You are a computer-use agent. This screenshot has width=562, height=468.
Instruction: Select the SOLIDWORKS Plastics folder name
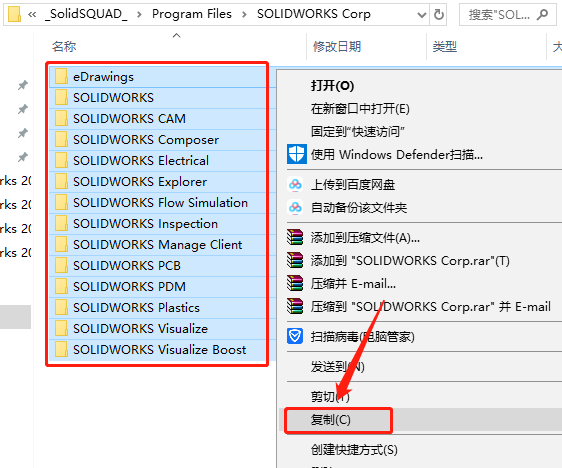[x=136, y=307]
